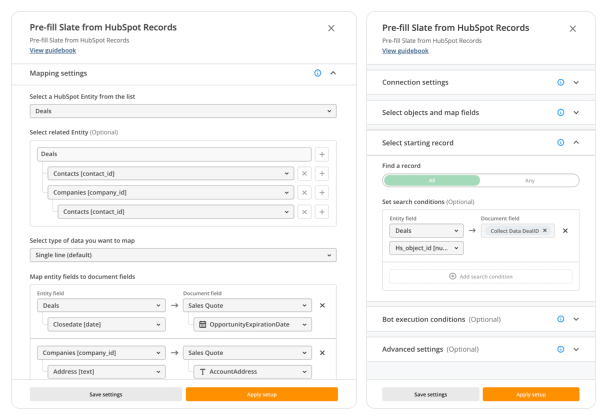Open the Single line (default) data type dropdown

pos(183,255)
